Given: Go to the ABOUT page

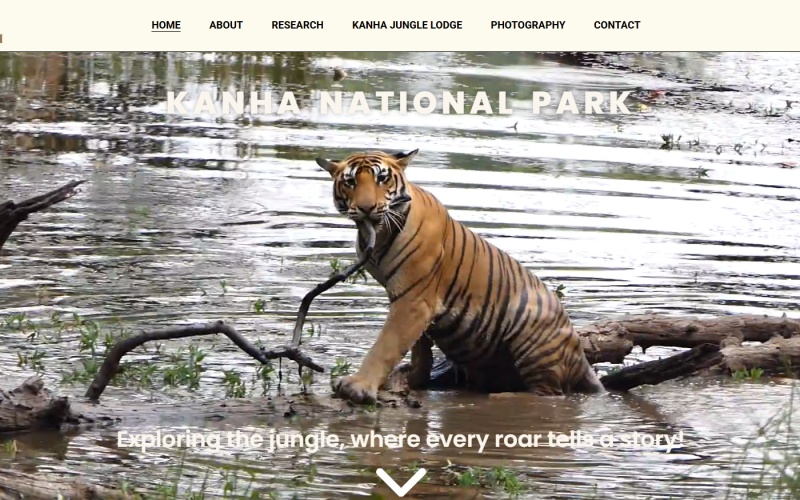Looking at the screenshot, I should click(226, 25).
